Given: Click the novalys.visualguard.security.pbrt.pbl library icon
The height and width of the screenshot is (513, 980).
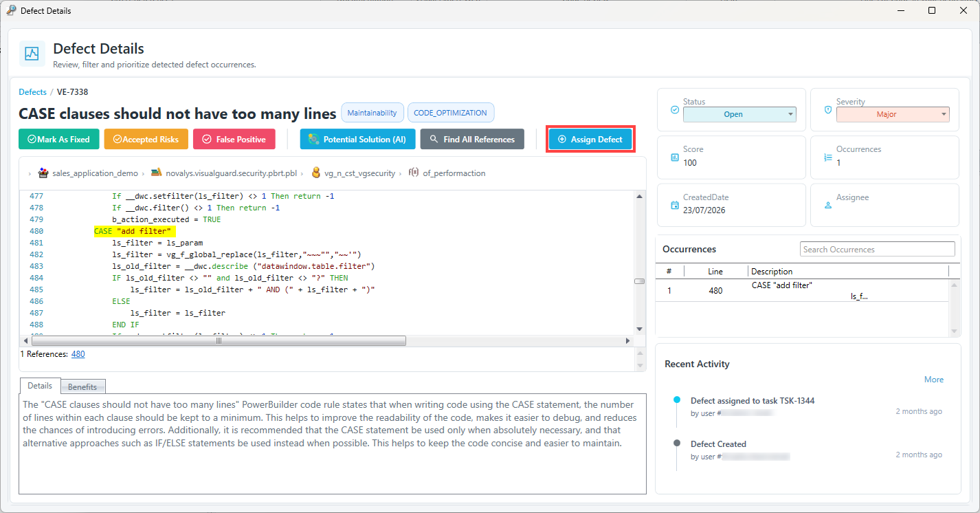Looking at the screenshot, I should pyautogui.click(x=156, y=173).
